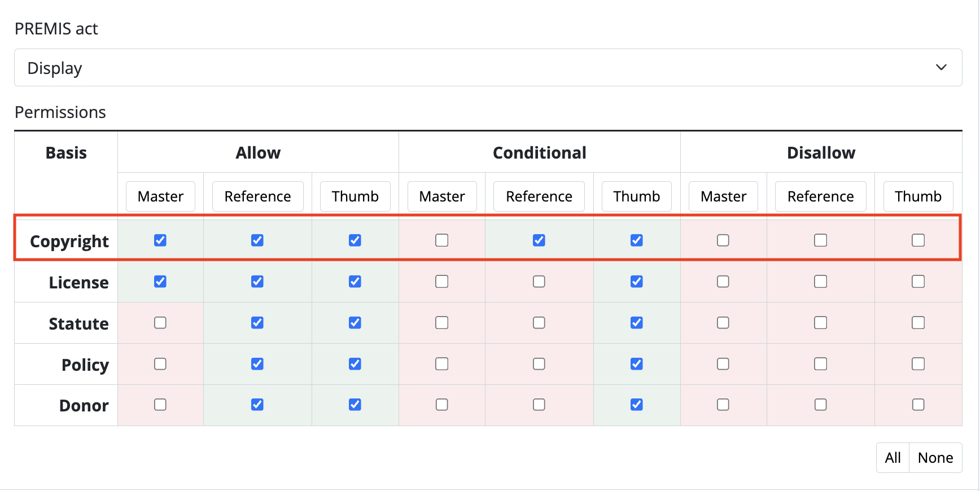Check Donor Disallow Master checkbox
980x491 pixels.
point(723,405)
